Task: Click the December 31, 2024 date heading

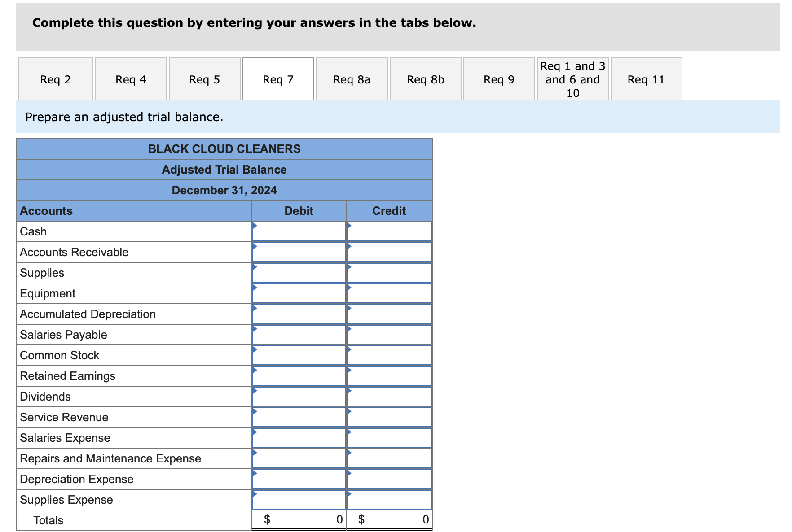Action: [x=224, y=190]
